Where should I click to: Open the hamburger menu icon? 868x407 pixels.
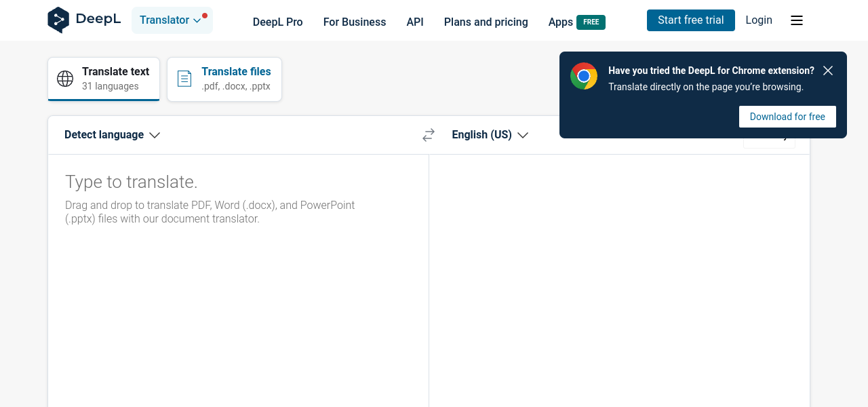[x=797, y=20]
